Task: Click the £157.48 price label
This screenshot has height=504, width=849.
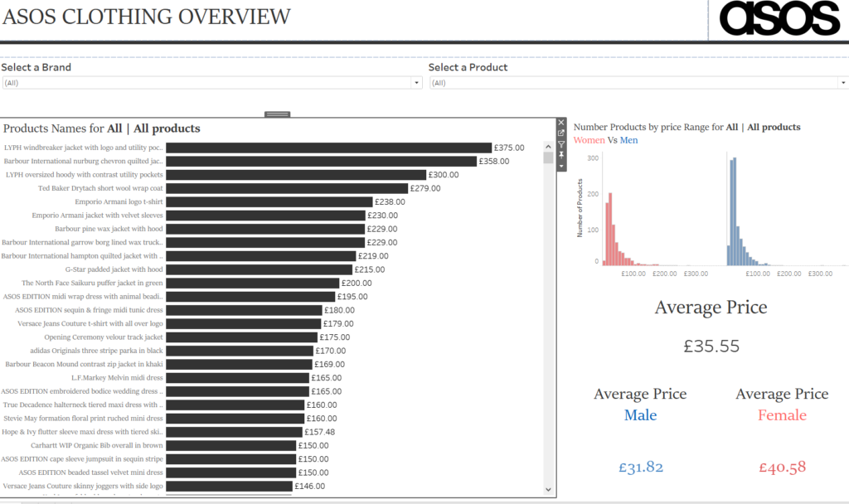Action: click(x=319, y=432)
